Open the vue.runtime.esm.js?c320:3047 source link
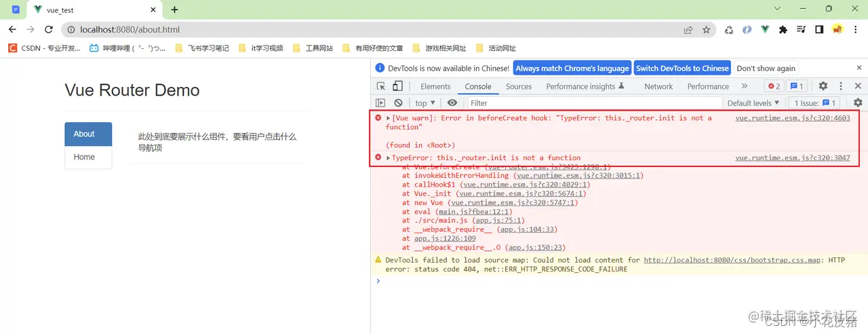The height and width of the screenshot is (334, 868). 793,157
